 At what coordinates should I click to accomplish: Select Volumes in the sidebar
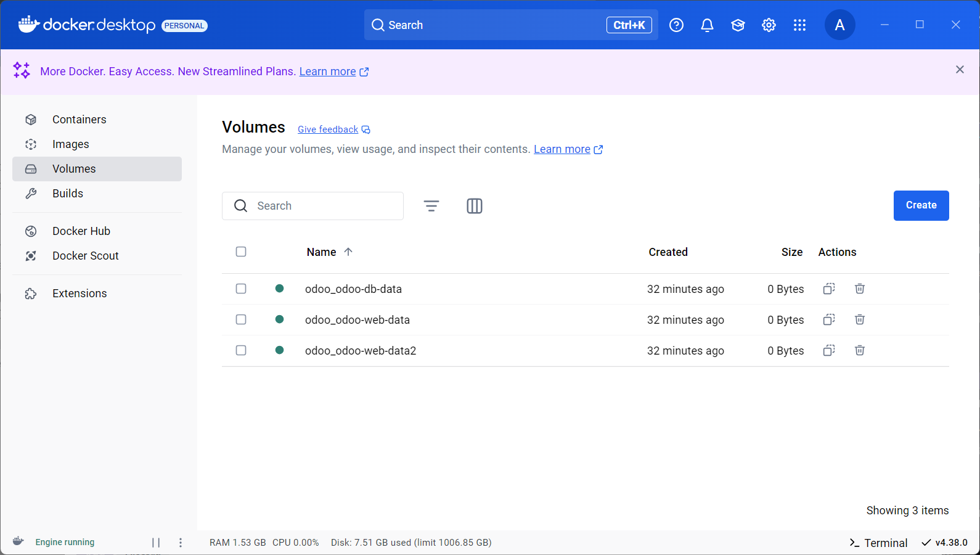point(97,169)
